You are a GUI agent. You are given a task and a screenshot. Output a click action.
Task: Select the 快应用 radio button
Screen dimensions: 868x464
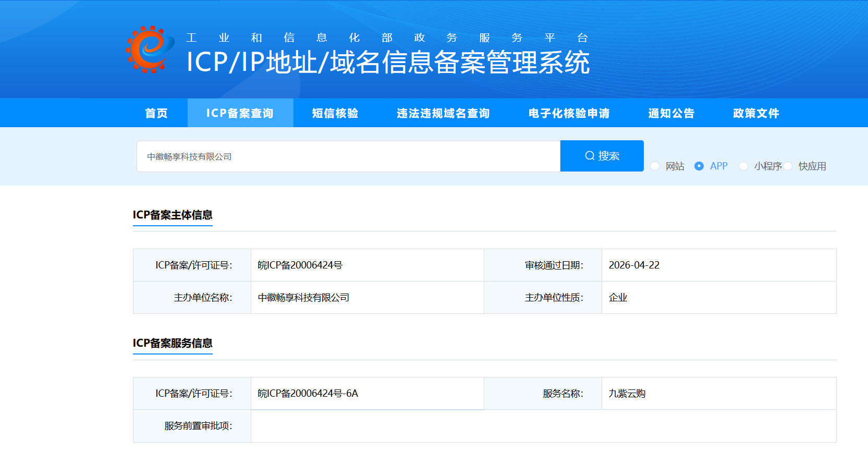pyautogui.click(x=788, y=166)
